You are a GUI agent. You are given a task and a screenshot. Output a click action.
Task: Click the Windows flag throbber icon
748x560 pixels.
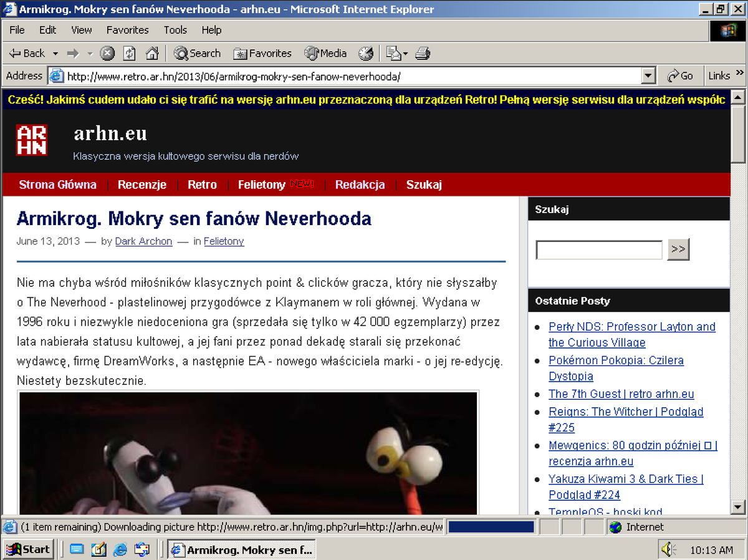[x=727, y=31]
